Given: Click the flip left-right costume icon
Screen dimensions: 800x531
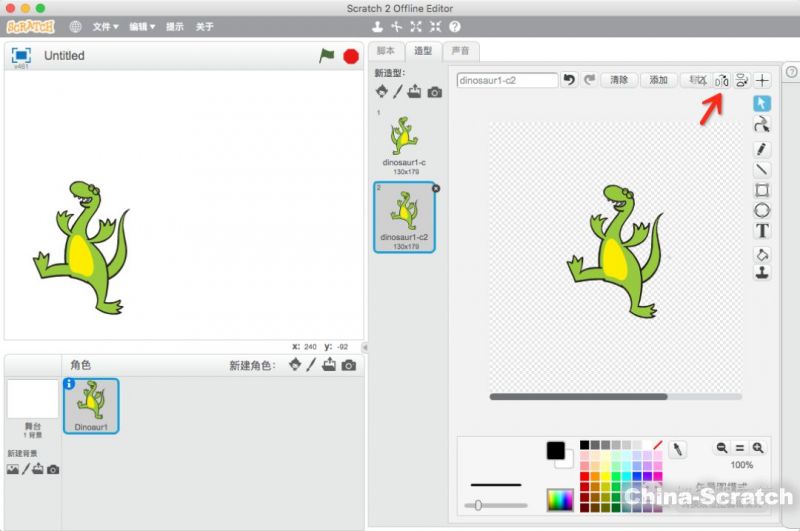Looking at the screenshot, I should pos(721,80).
